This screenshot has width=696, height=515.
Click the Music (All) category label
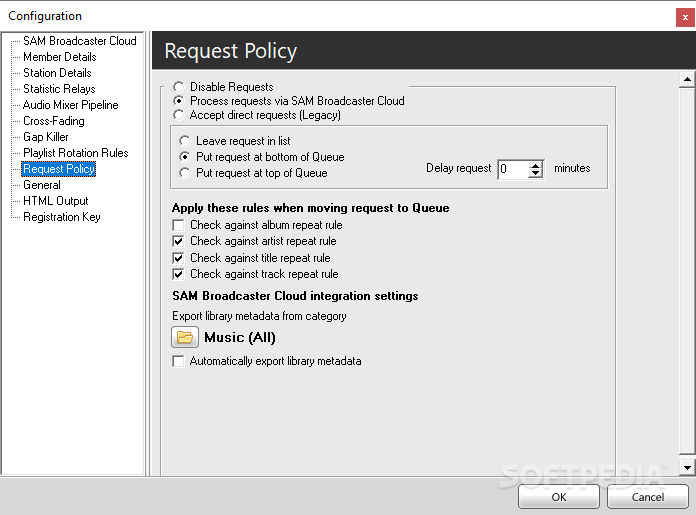240,337
